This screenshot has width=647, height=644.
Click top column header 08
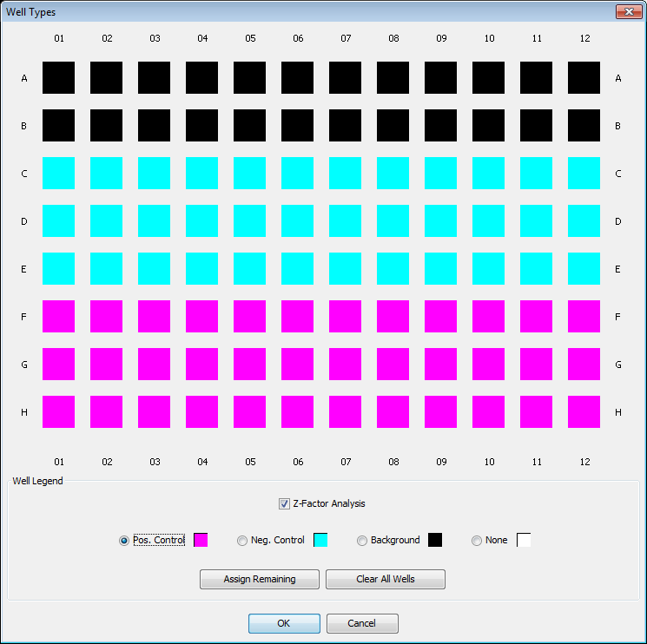click(393, 38)
